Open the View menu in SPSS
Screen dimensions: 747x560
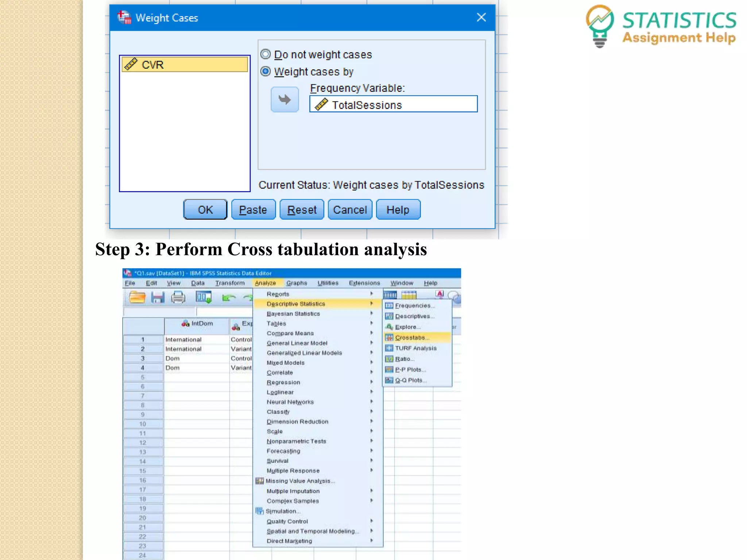tap(174, 283)
